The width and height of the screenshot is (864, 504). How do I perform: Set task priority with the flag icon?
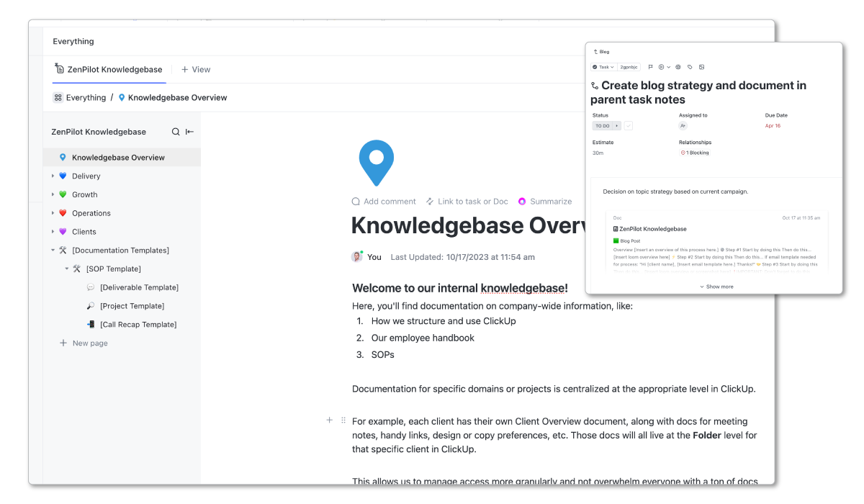tap(651, 67)
